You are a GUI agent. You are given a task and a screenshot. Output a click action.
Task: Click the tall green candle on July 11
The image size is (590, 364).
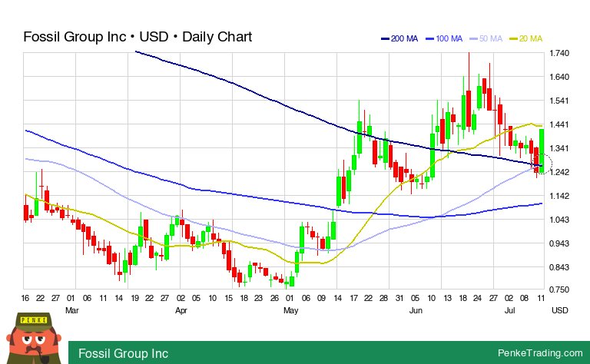click(542, 151)
